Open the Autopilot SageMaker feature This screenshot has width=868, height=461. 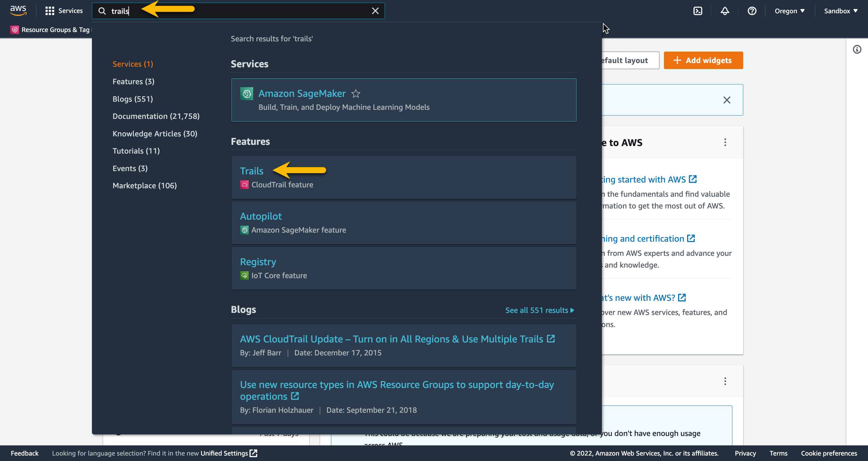point(260,216)
